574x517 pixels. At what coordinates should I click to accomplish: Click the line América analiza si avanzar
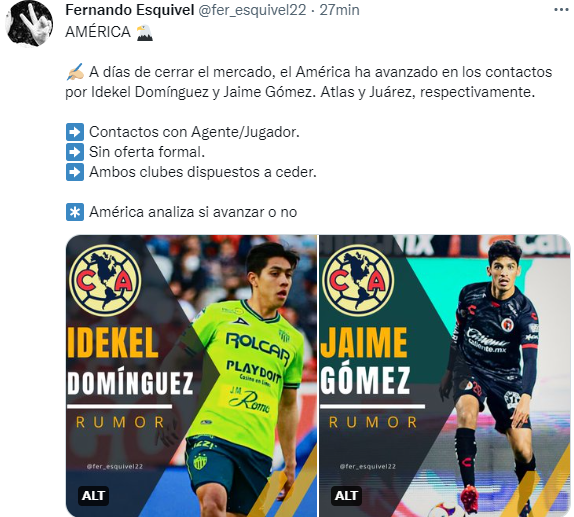[193, 212]
